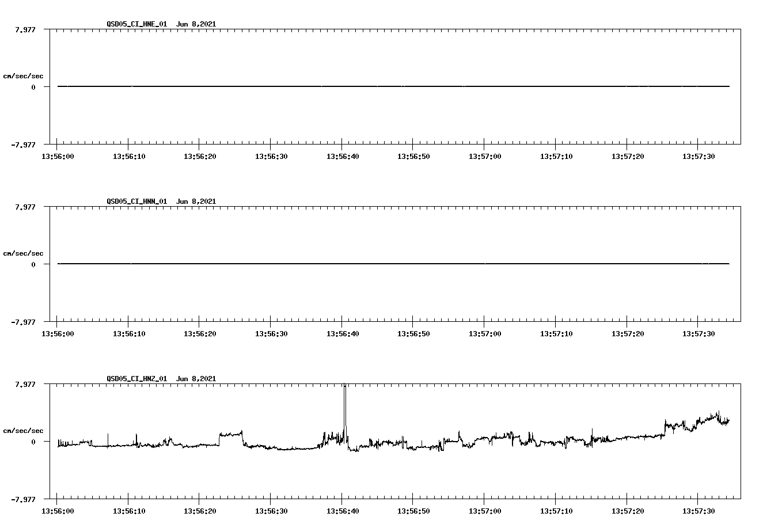This screenshot has height=532, width=782.
Task: Select the Jun 8,2021 date on HNZ plot
Action: tap(196, 379)
